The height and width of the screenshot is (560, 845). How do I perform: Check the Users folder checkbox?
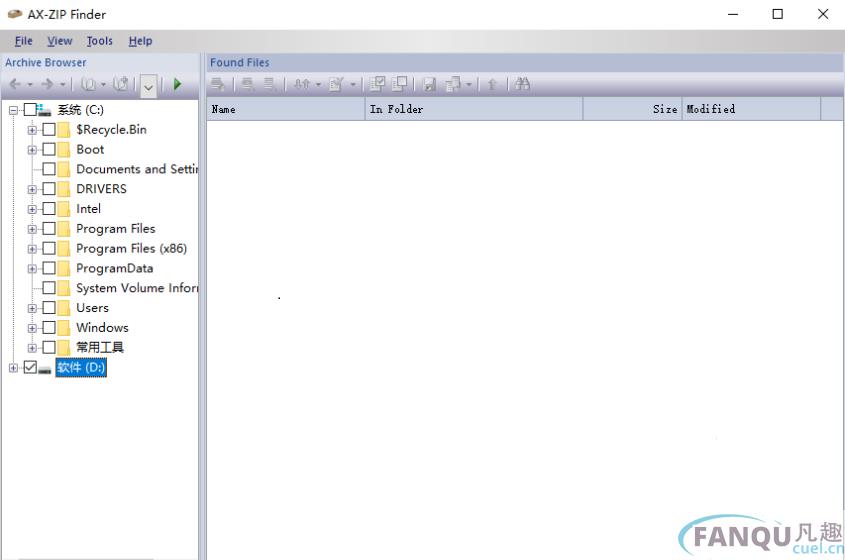click(49, 308)
